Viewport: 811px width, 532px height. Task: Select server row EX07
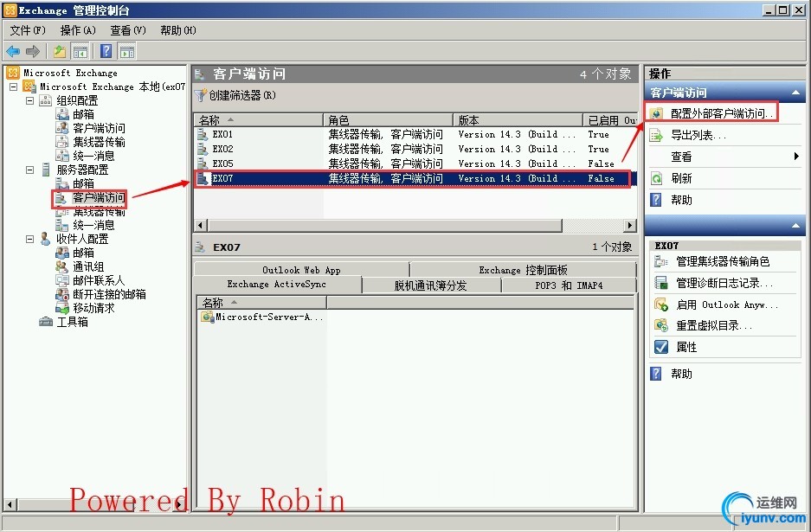click(415, 178)
